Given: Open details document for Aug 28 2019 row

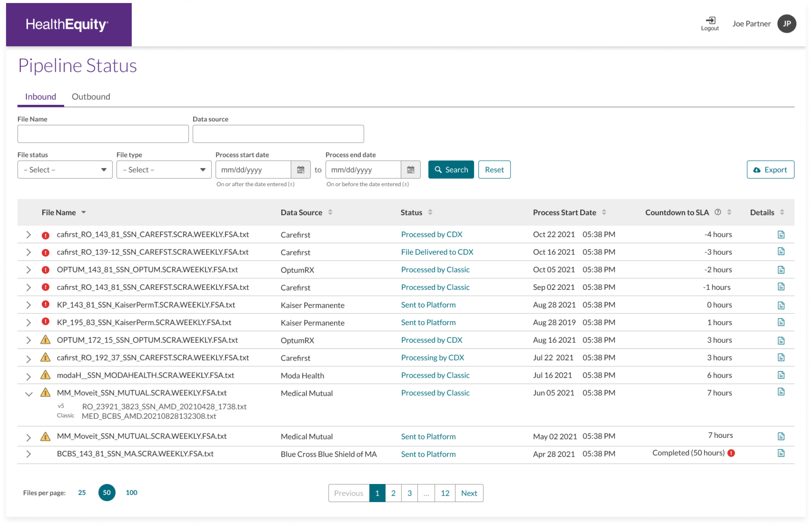Looking at the screenshot, I should pos(781,322).
